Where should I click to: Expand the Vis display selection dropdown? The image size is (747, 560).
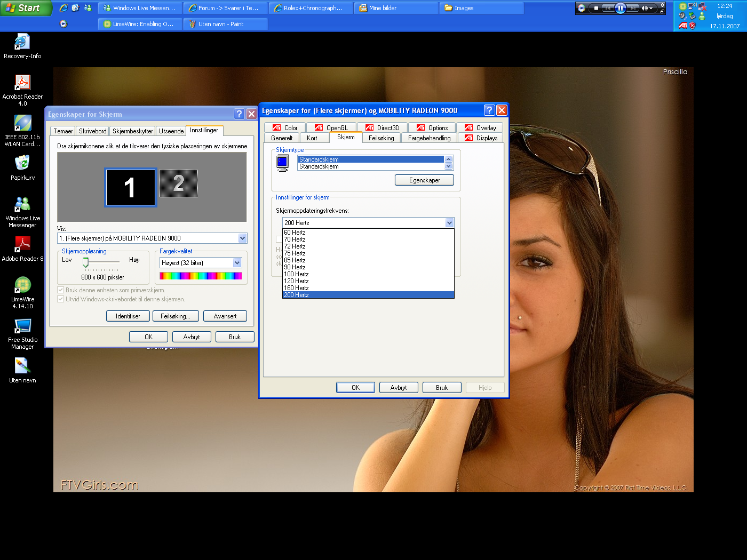(x=242, y=238)
